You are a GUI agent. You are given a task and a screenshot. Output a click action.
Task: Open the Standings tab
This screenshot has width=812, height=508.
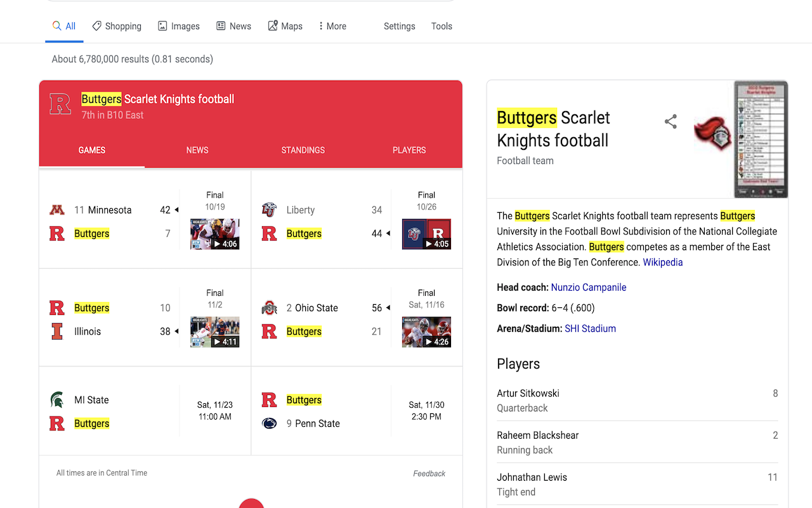303,150
